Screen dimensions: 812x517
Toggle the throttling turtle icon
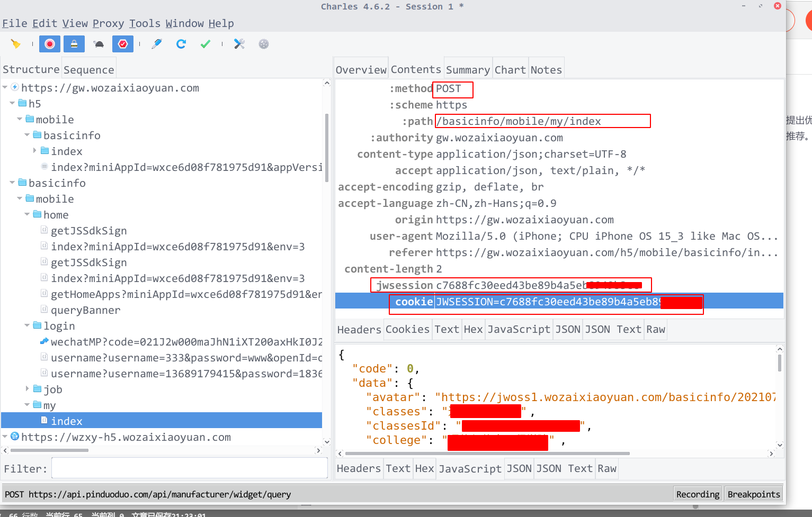coord(99,44)
